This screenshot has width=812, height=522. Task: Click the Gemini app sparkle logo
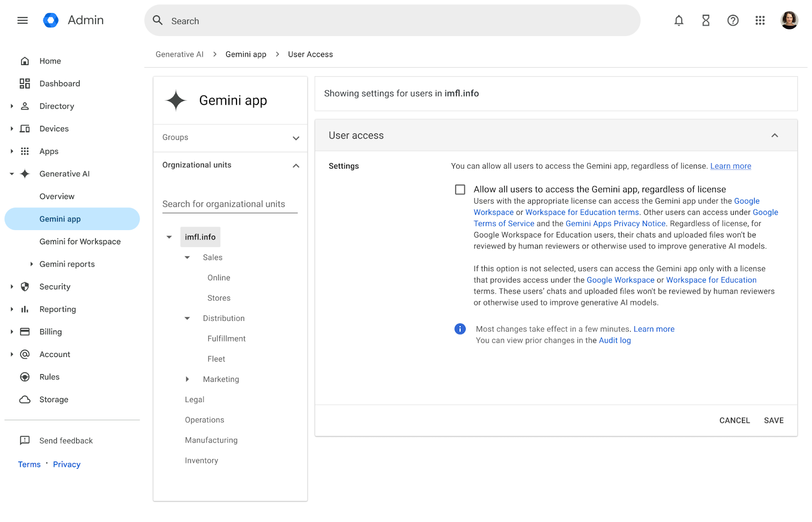[176, 101]
